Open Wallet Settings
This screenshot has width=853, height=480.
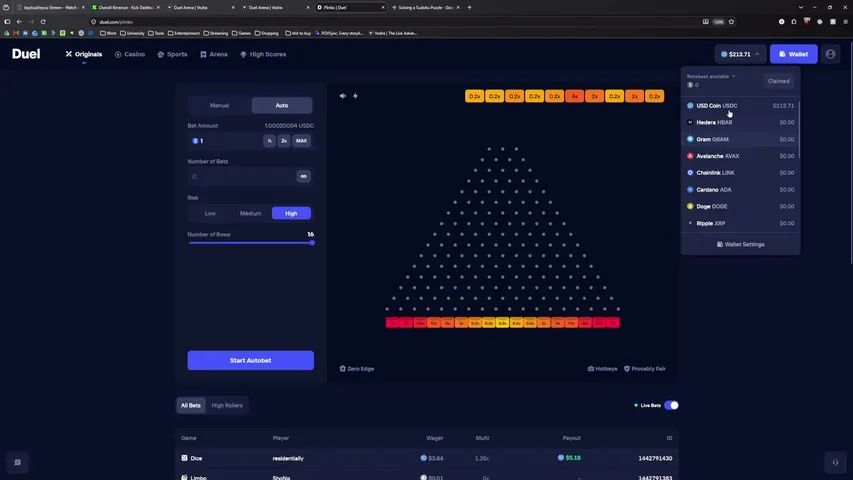pyautogui.click(x=740, y=244)
